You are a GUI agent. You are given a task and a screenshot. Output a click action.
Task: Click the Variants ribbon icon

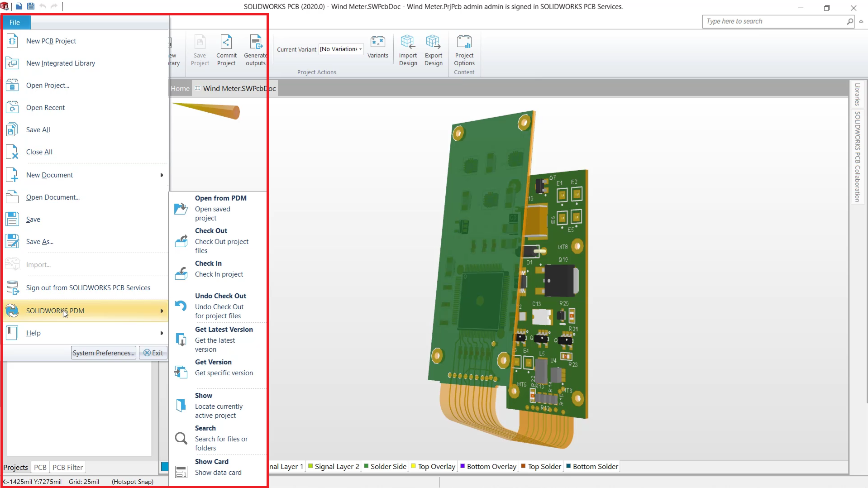pos(377,42)
